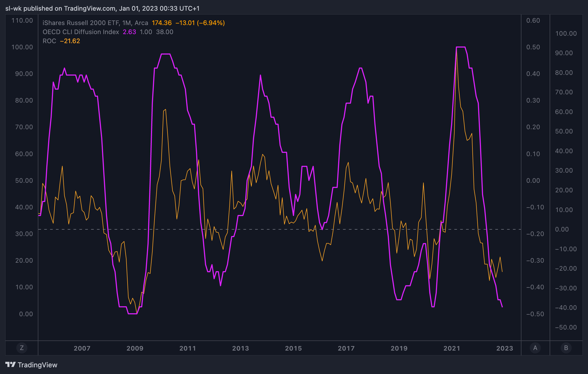This screenshot has height=374, width=588.
Task: Click the 174.36 price value
Action: [x=162, y=23]
